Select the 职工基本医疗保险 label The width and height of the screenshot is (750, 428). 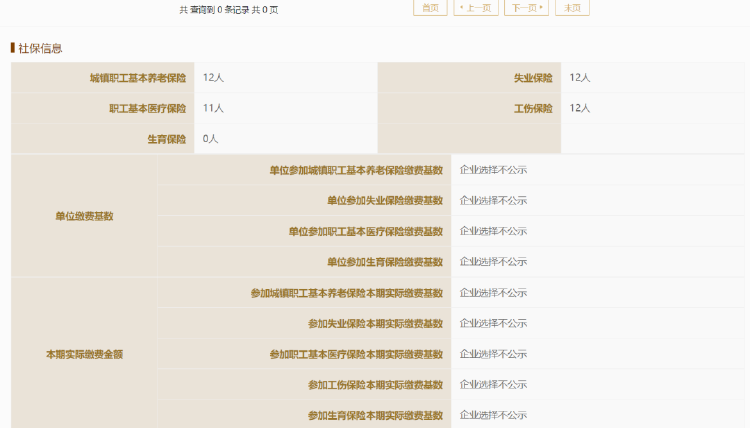click(147, 108)
